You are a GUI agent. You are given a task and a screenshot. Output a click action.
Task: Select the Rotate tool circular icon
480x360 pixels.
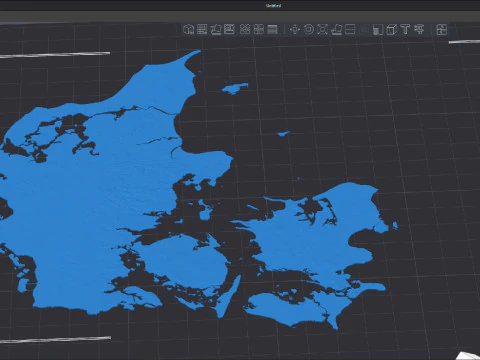click(309, 29)
